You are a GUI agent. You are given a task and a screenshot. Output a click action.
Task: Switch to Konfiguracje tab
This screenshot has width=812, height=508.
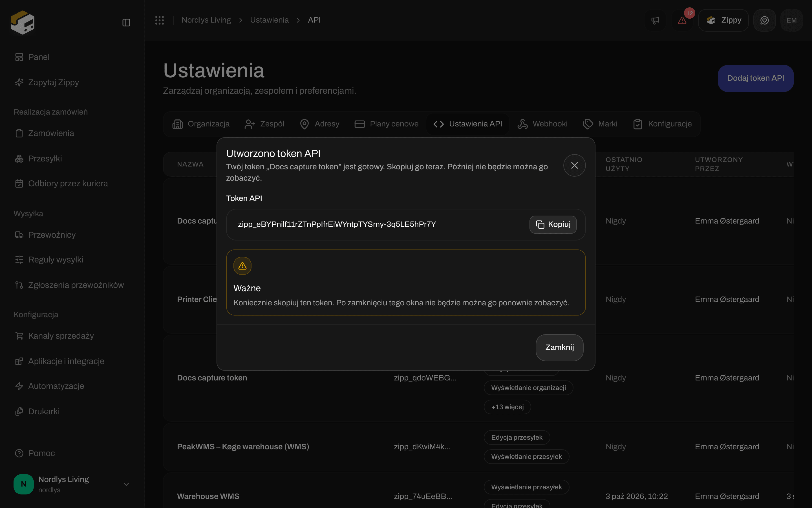(x=662, y=124)
